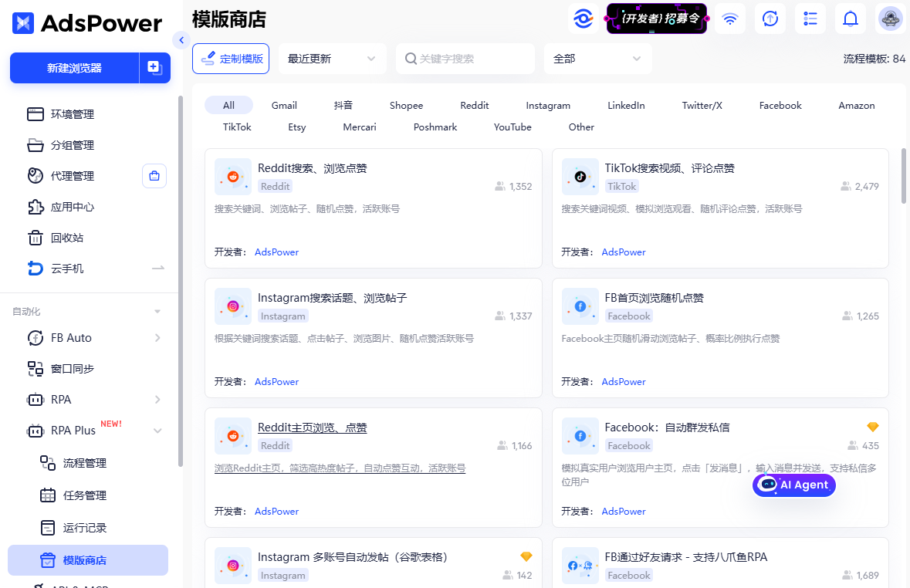Collapse the 自动化 section arrow
The width and height of the screenshot is (910, 588).
(157, 312)
